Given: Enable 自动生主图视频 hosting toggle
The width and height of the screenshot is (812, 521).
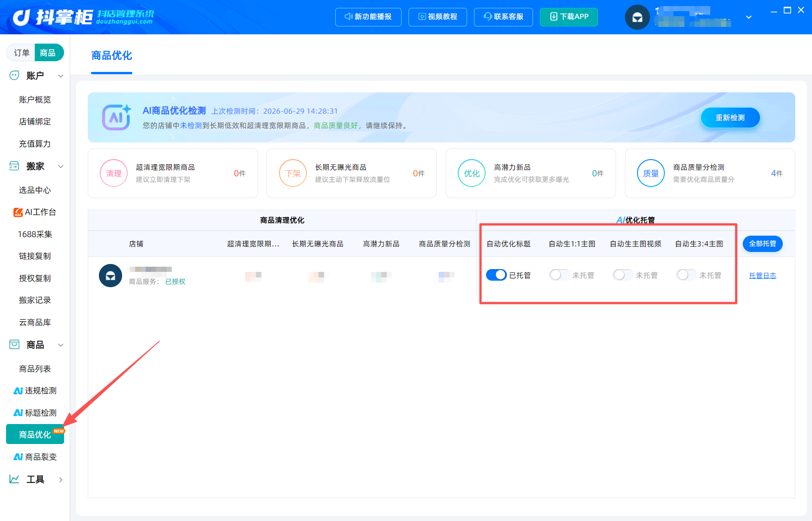Looking at the screenshot, I should tap(623, 275).
